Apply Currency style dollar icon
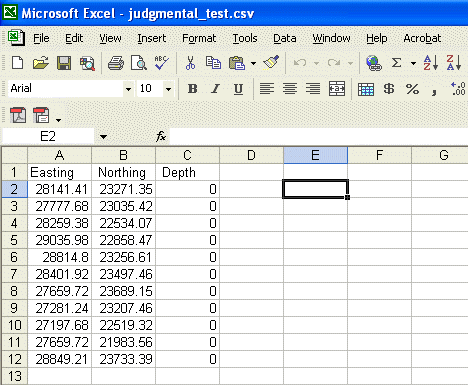The image size is (468, 385). [x=389, y=89]
